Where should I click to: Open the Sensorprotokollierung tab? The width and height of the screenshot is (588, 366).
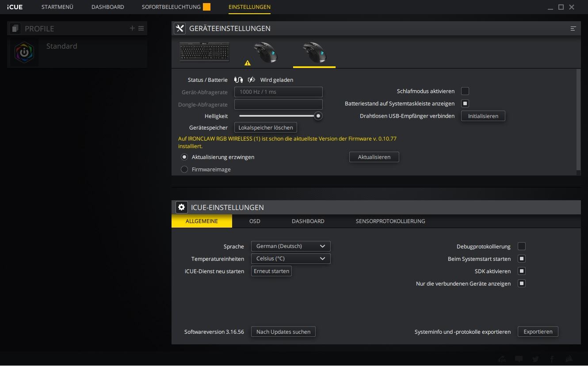pyautogui.click(x=390, y=221)
